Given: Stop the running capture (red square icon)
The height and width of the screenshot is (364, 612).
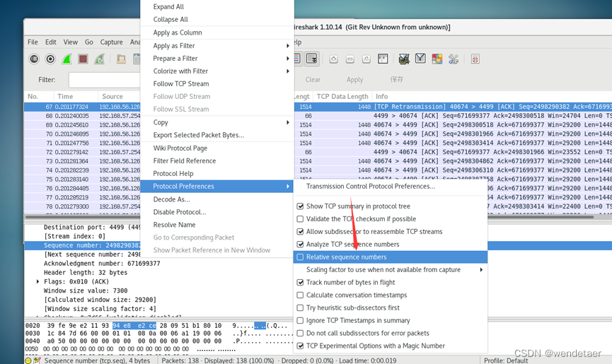Looking at the screenshot, I should (83, 59).
